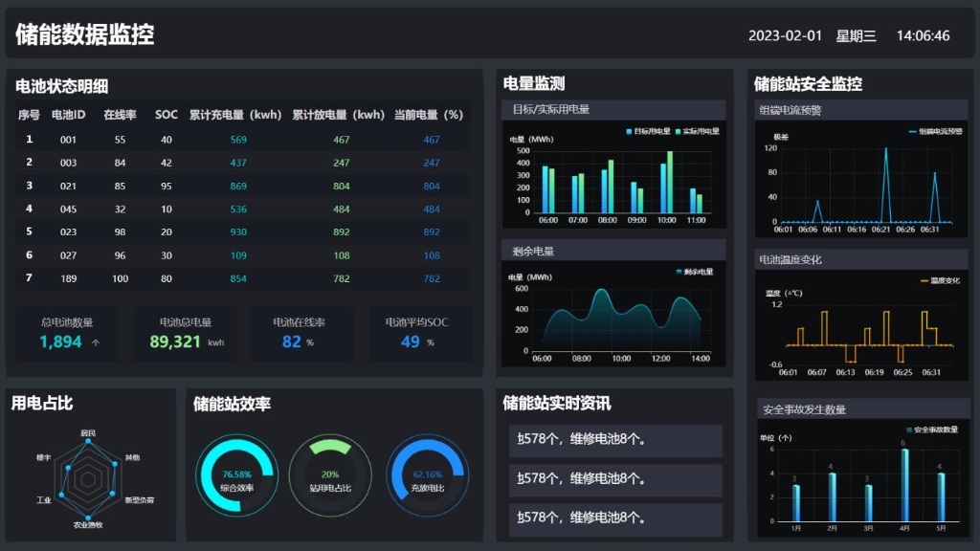Toggle the 实际用电量 legend marker
The width and height of the screenshot is (980, 551).
(678, 130)
